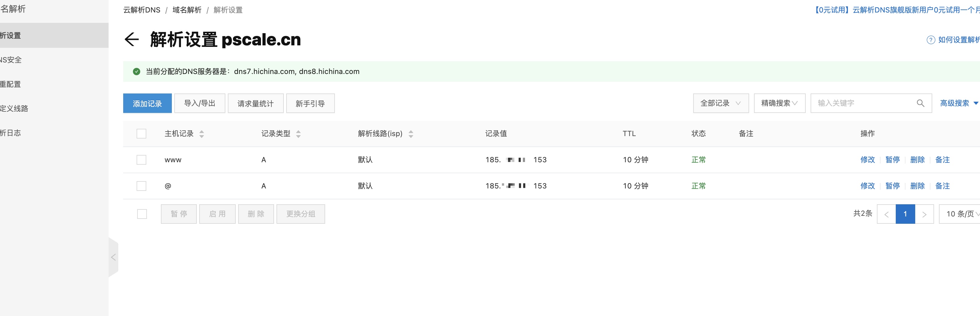Viewport: 980px width, 316px height.
Task: Sort by 解析线路(isp) column arrows
Action: click(x=411, y=134)
